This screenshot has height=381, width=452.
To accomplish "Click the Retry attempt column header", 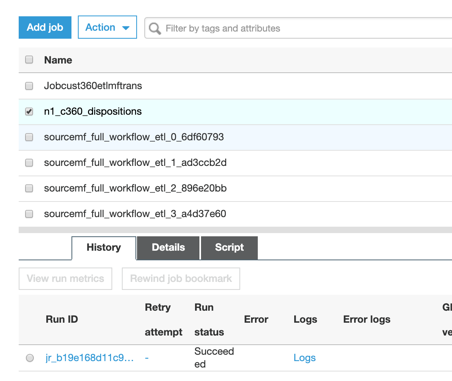I will pos(163,319).
